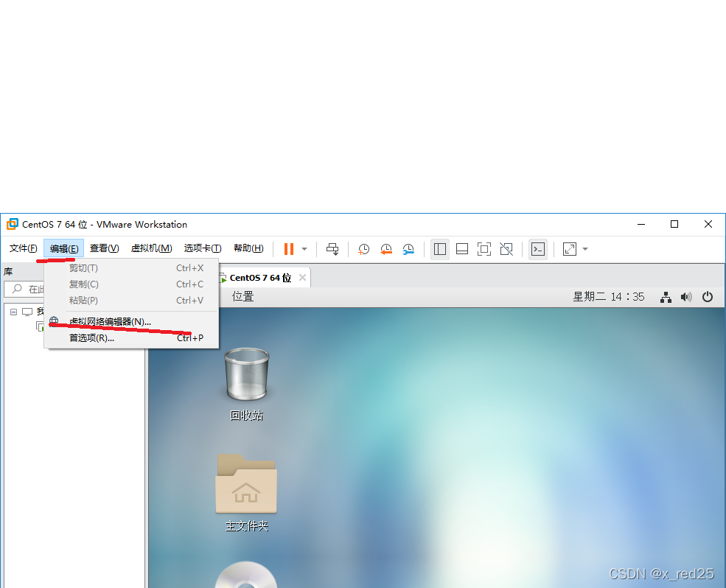Revert to snapshot icon with orange arrow
This screenshot has height=588, width=726.
tap(385, 249)
